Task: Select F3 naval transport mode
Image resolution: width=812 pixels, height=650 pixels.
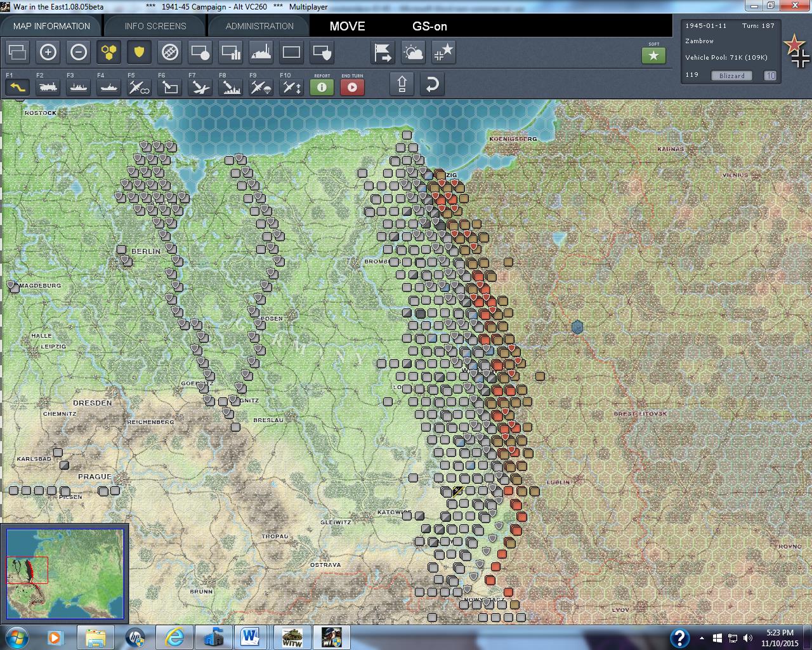Action: pos(78,86)
